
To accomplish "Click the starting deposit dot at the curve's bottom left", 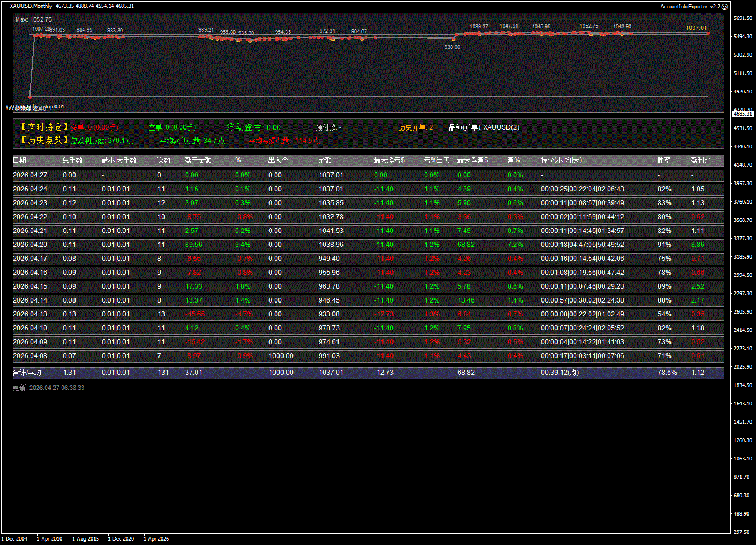I will 30,97.
